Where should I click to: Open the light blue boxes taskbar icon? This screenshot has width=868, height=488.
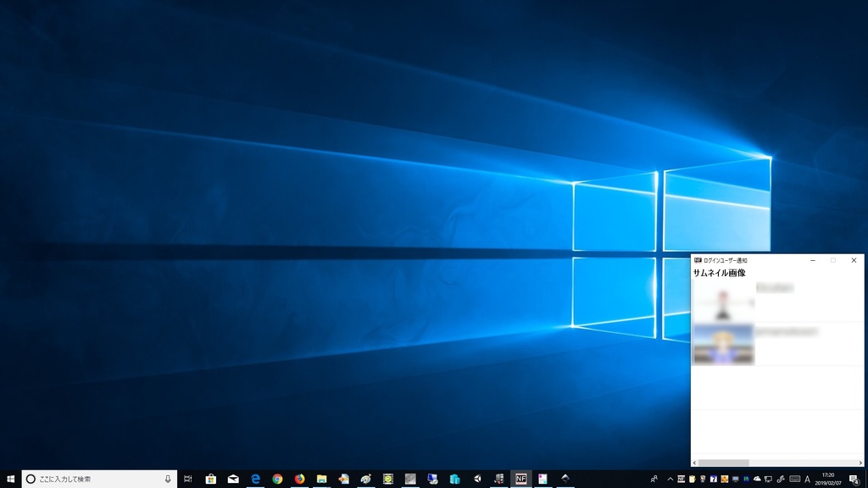click(x=454, y=479)
